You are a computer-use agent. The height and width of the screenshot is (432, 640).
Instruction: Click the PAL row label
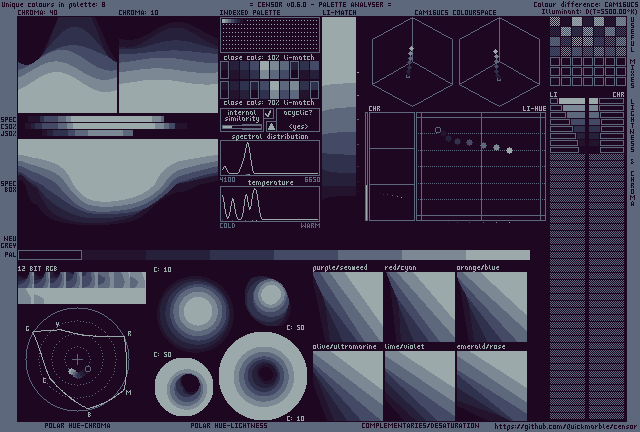click(11, 254)
